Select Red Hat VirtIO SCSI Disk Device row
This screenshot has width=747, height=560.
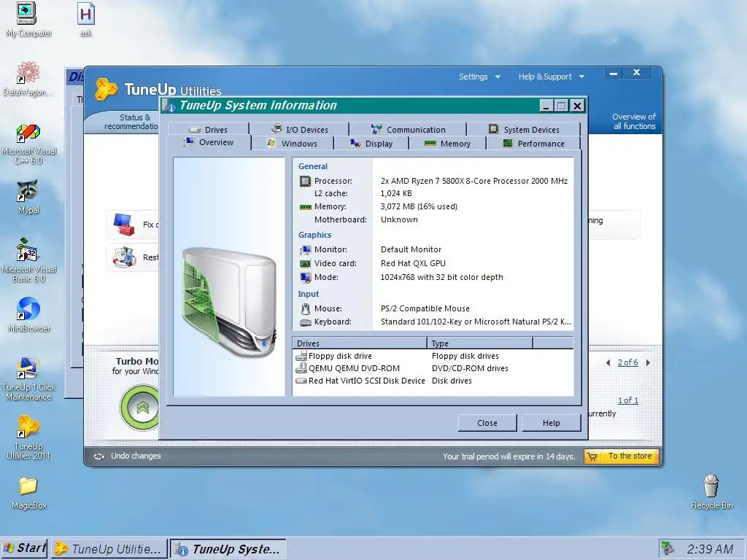(433, 381)
